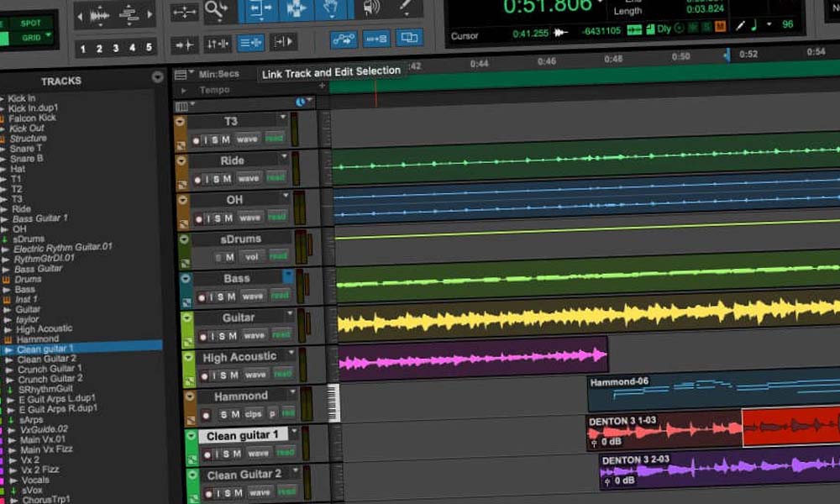Open Ride track name dropdown arrow
Image resolution: width=840 pixels, height=504 pixels.
tap(284, 156)
